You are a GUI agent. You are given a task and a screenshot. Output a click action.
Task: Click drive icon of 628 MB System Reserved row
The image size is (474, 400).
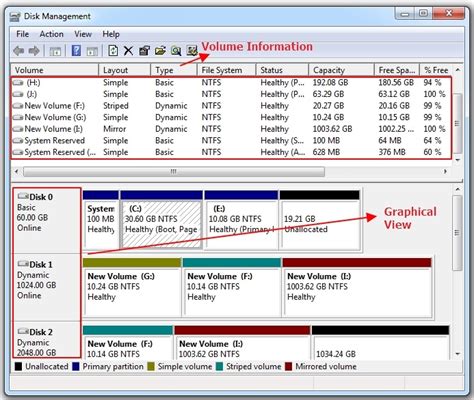pos(18,152)
